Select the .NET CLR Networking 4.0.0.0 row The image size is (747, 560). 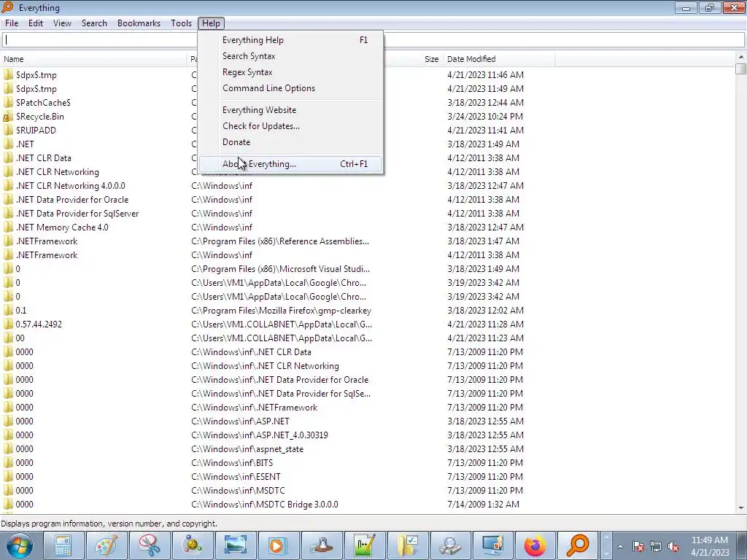pyautogui.click(x=71, y=186)
